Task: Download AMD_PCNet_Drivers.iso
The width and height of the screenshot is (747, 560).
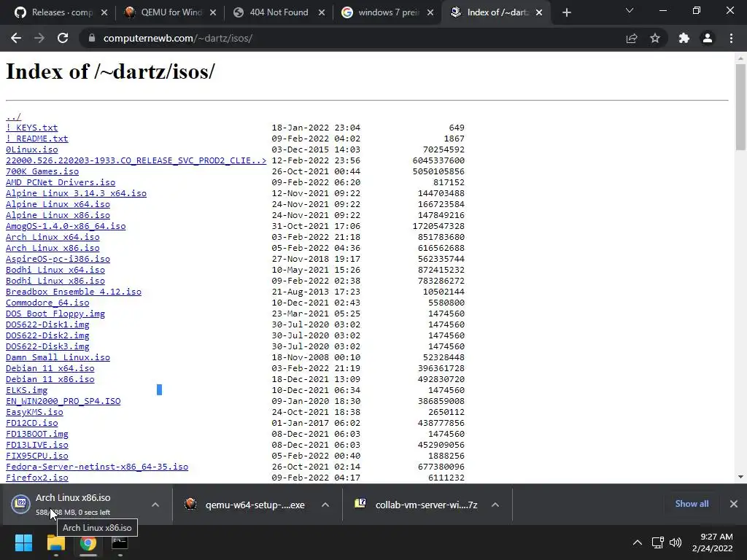Action: (60, 182)
